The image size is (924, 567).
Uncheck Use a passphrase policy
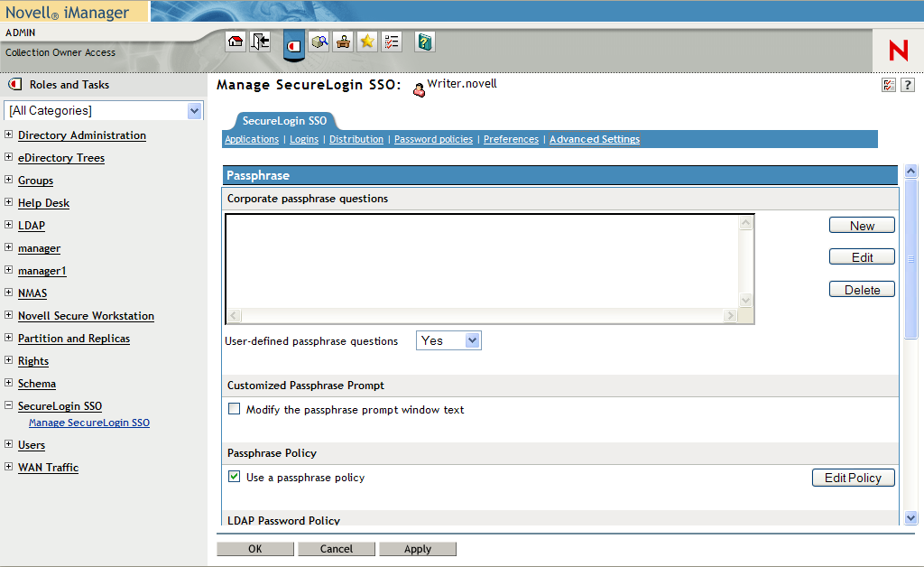pyautogui.click(x=234, y=477)
